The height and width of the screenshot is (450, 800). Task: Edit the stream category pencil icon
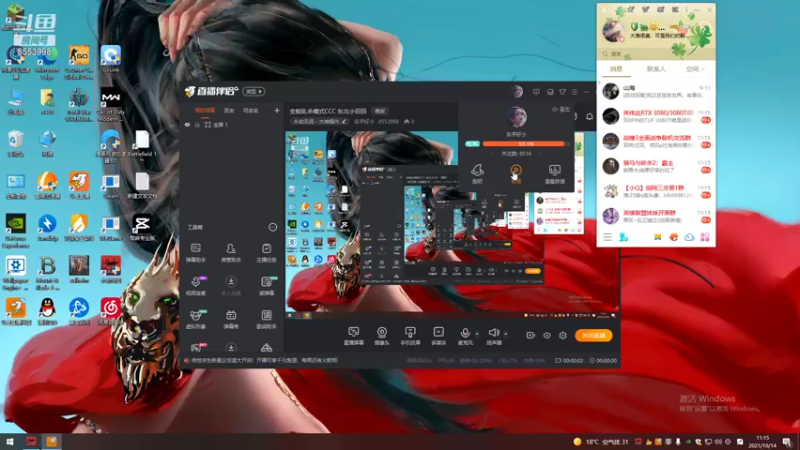tap(344, 121)
